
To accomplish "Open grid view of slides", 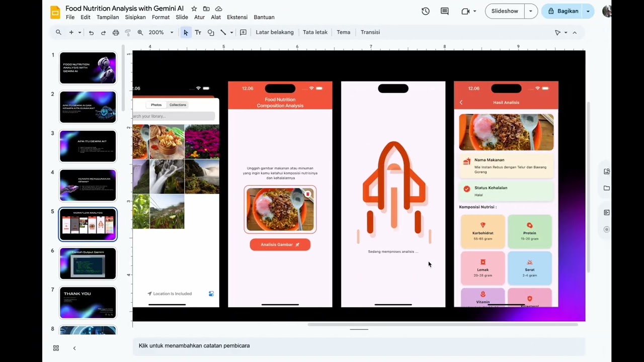I will (x=56, y=348).
